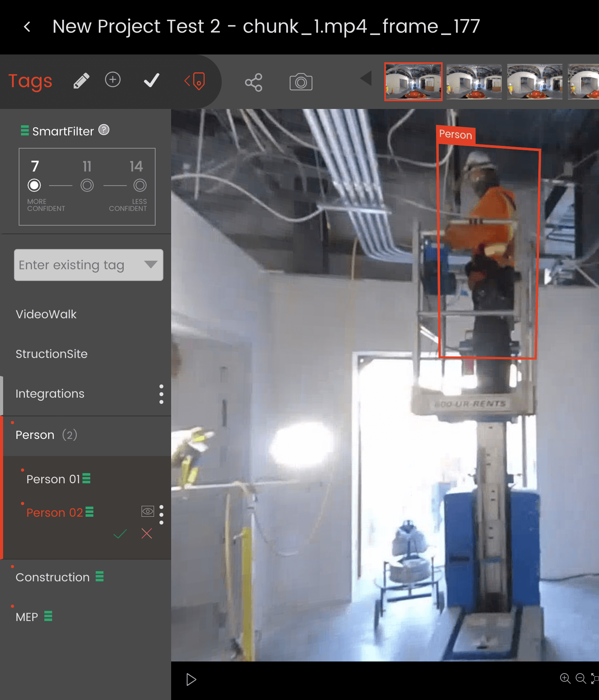
Task: Accept Person 02 with green checkmark
Action: coord(120,533)
